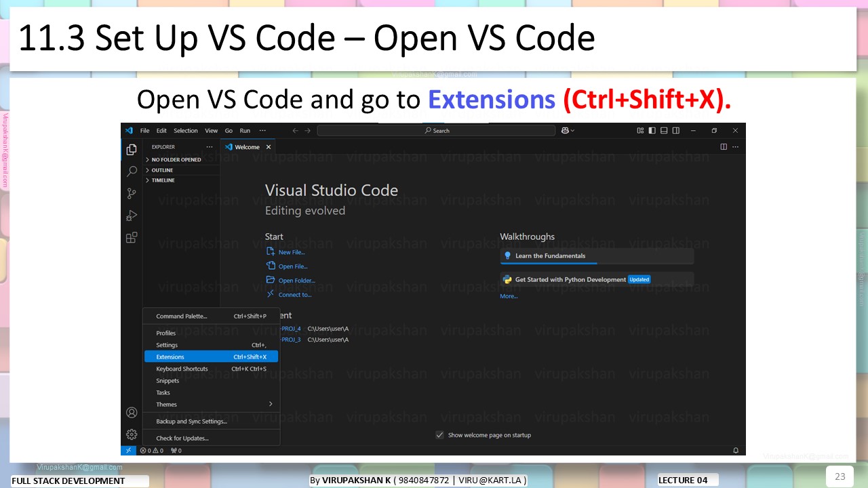Click the Open File icon under Start
The image size is (868, 488).
pos(271,266)
